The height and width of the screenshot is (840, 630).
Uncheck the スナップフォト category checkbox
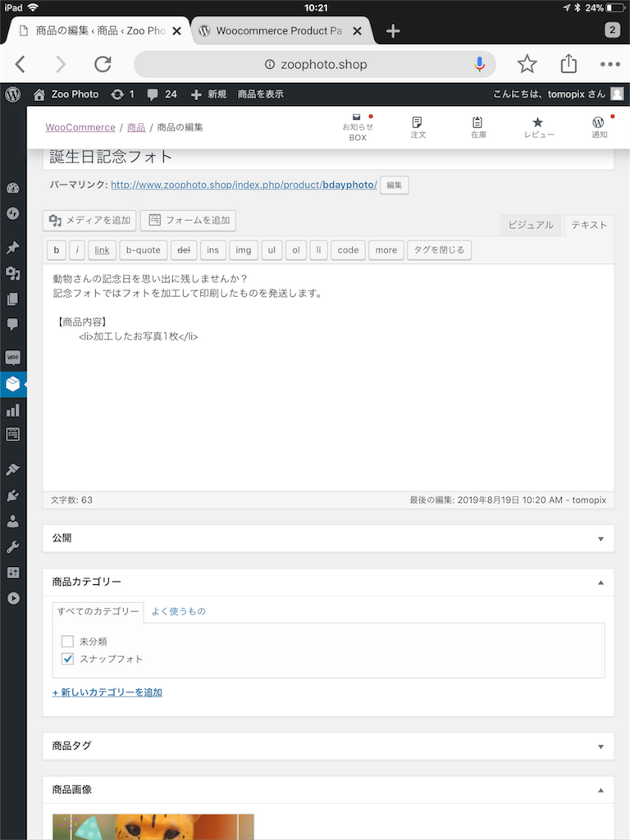tap(67, 659)
